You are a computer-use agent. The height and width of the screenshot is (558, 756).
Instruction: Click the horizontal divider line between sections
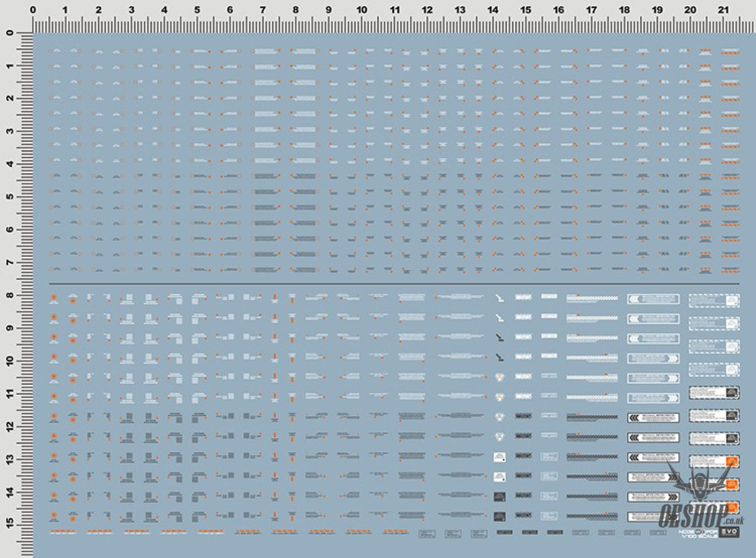[x=393, y=284]
